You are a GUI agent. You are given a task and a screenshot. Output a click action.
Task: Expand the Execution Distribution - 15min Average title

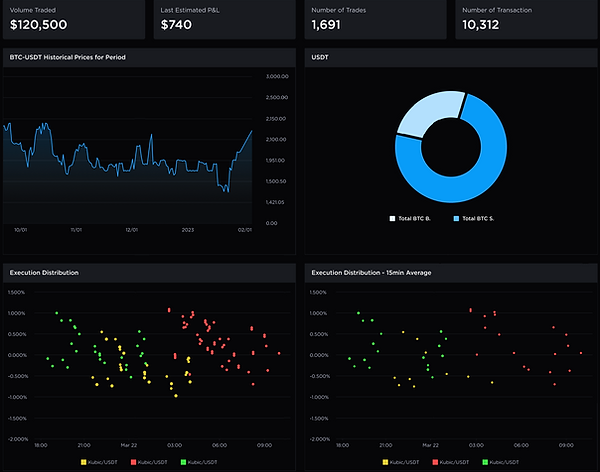pos(371,273)
